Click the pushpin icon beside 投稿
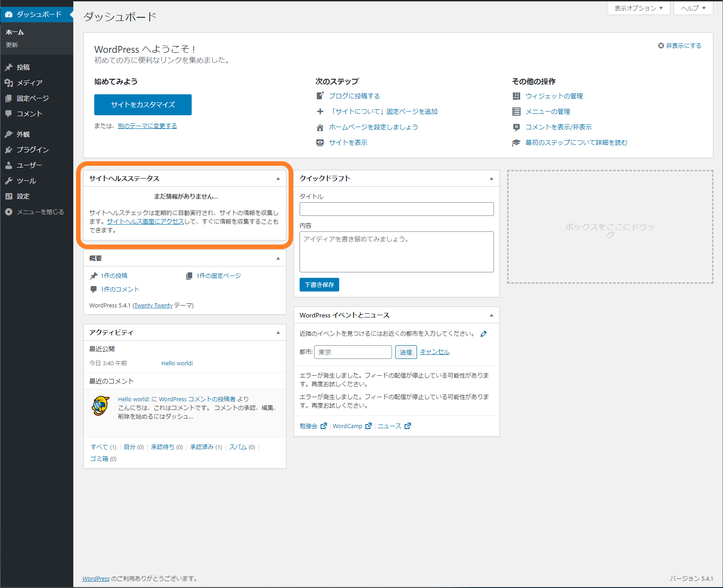 coord(9,67)
